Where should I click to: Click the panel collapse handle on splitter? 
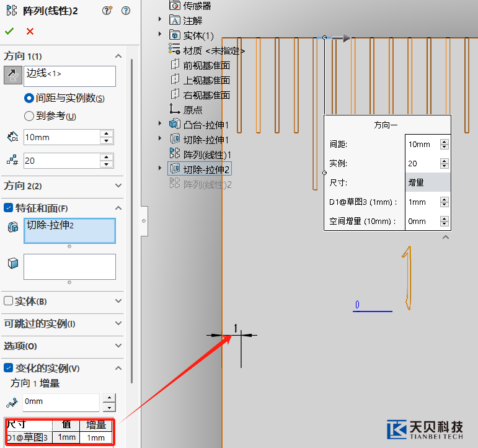pyautogui.click(x=144, y=221)
